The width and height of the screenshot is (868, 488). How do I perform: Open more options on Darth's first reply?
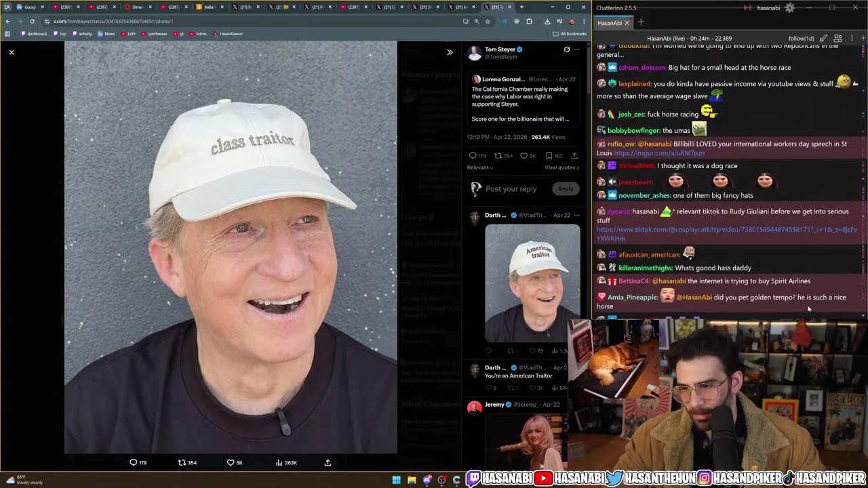point(577,216)
